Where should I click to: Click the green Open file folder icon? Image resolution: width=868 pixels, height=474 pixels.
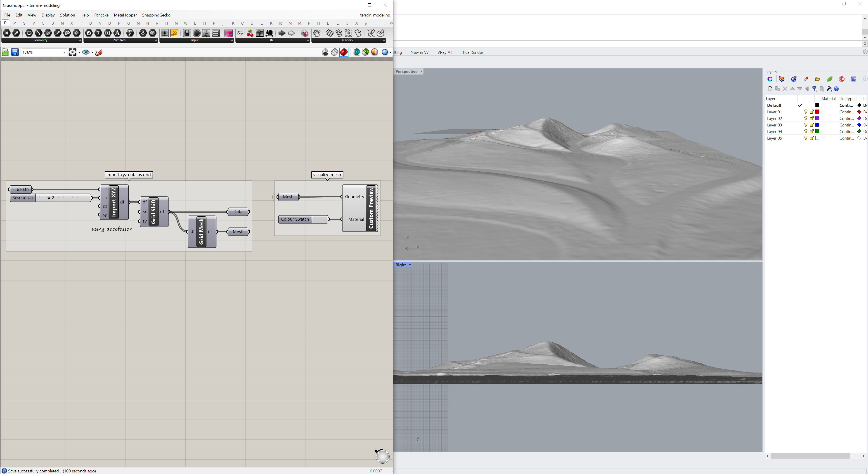(x=5, y=52)
